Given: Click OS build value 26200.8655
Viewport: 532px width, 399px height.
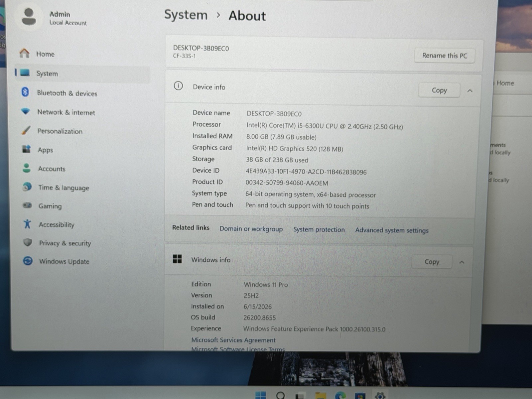Looking at the screenshot, I should pos(259,318).
